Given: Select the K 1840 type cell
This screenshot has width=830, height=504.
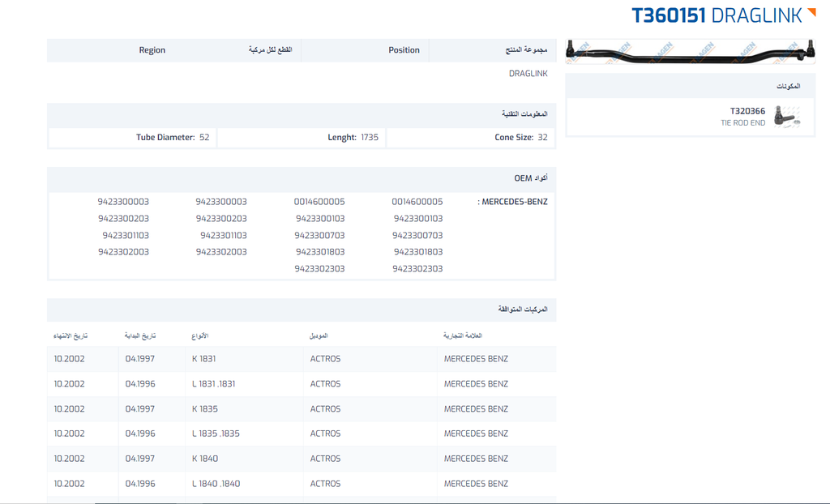Looking at the screenshot, I should point(244,459).
